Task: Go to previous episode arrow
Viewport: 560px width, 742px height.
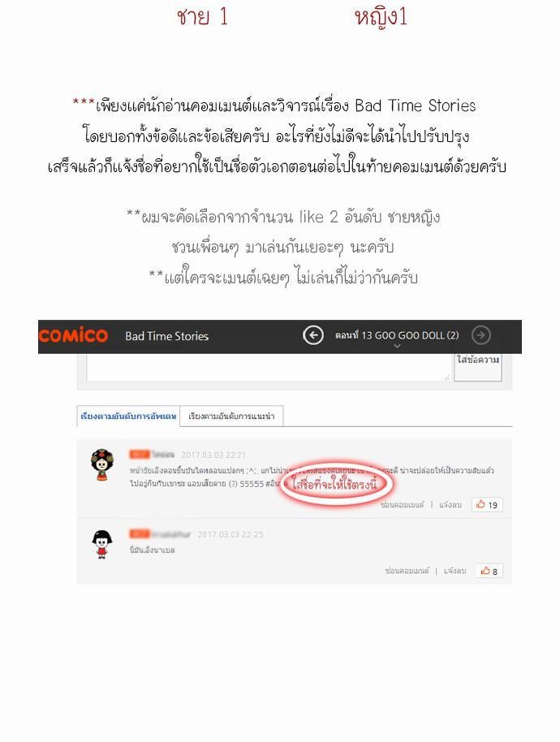Action: [x=312, y=335]
